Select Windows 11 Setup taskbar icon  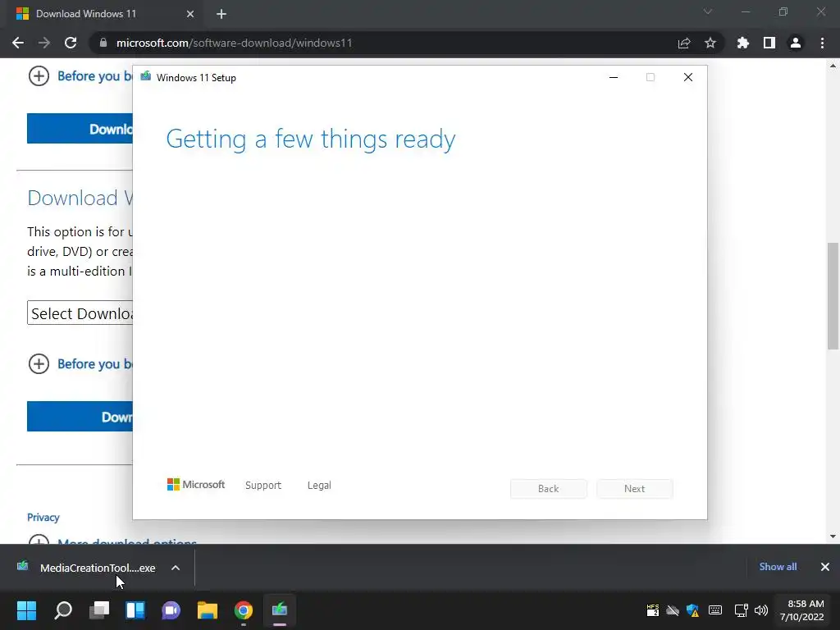click(x=280, y=610)
